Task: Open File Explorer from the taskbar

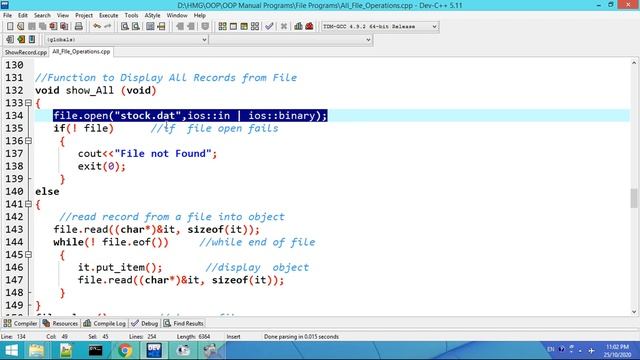Action: click(x=36, y=351)
